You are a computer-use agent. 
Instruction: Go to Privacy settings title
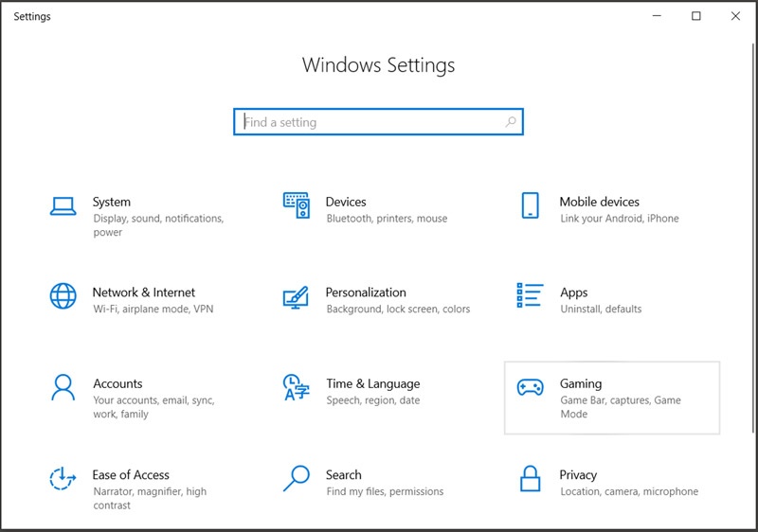(578, 475)
